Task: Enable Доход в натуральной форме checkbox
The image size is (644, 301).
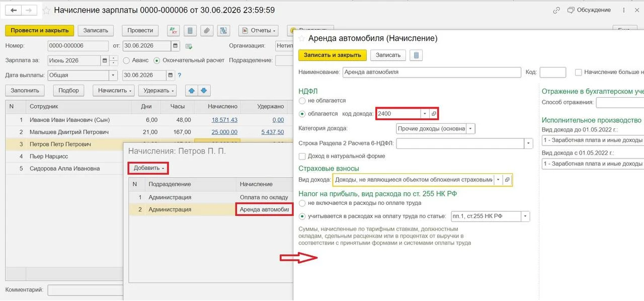Action: click(x=302, y=156)
